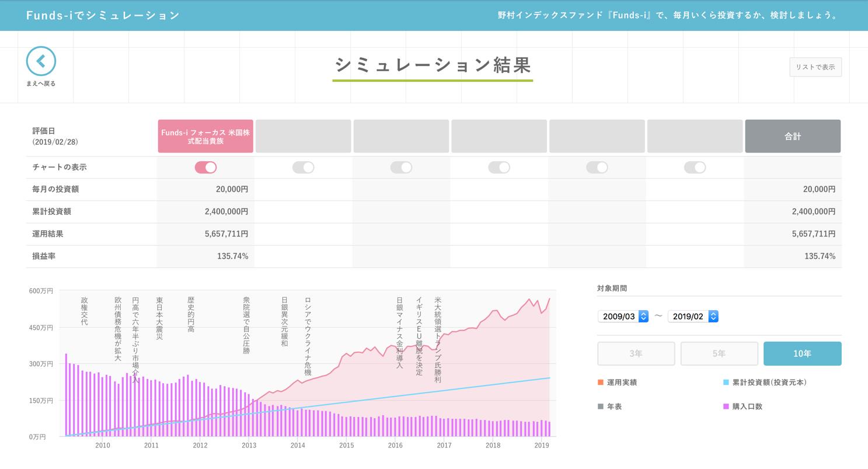868x469 pixels.
Task: Click the Funds-i フォーカス 米国株式配当貴族 header
Action: [x=205, y=136]
